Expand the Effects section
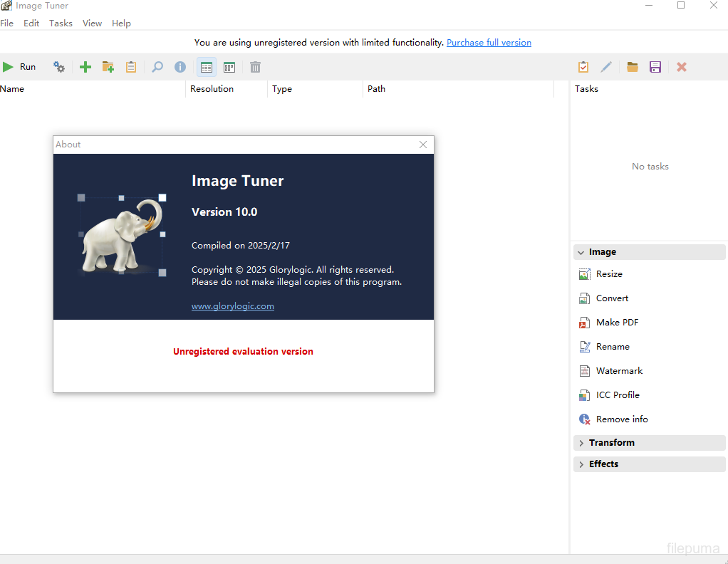 tap(650, 464)
